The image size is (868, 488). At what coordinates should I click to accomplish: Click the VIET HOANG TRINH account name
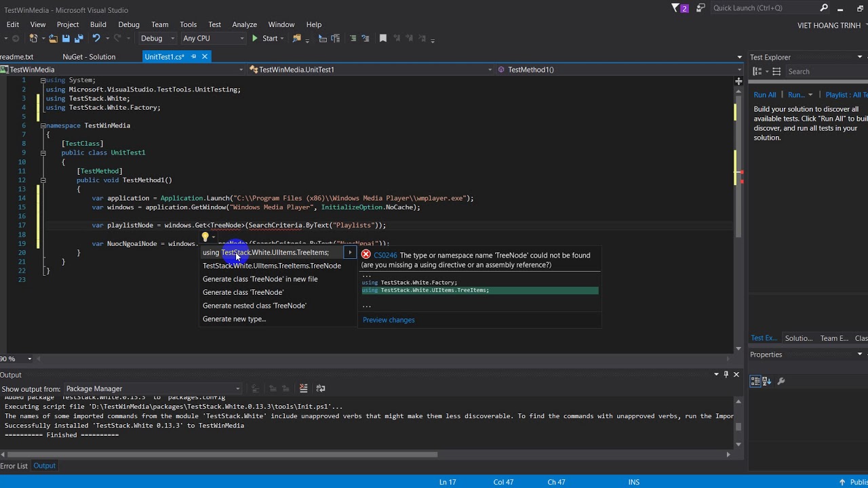(829, 25)
